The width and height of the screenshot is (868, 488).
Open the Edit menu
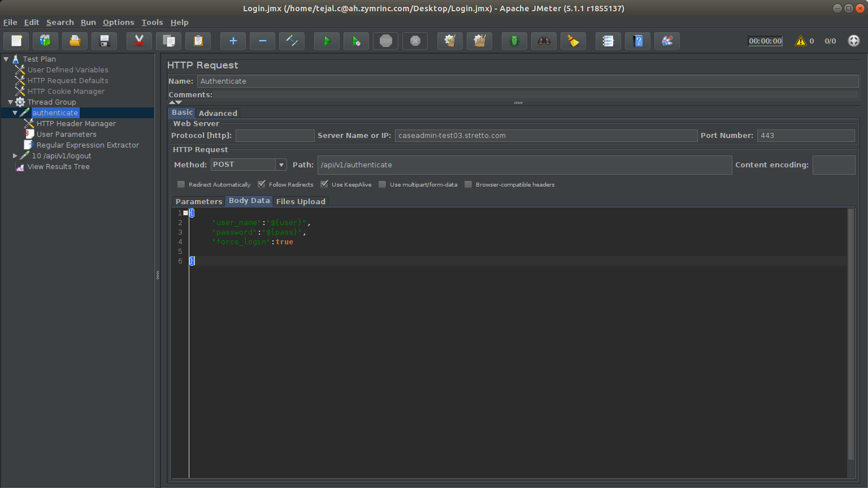[x=32, y=23]
